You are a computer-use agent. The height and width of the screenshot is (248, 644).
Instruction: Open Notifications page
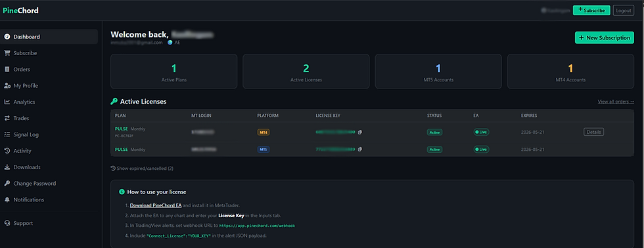(x=49, y=199)
